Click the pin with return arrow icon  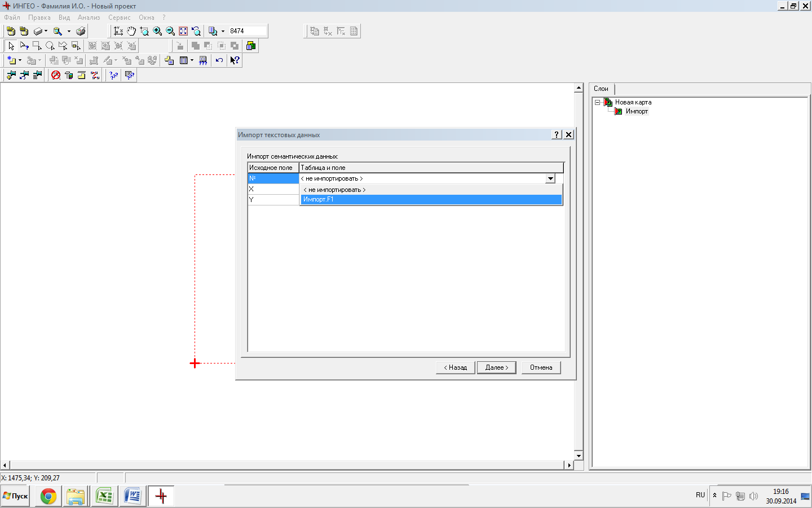(x=24, y=75)
